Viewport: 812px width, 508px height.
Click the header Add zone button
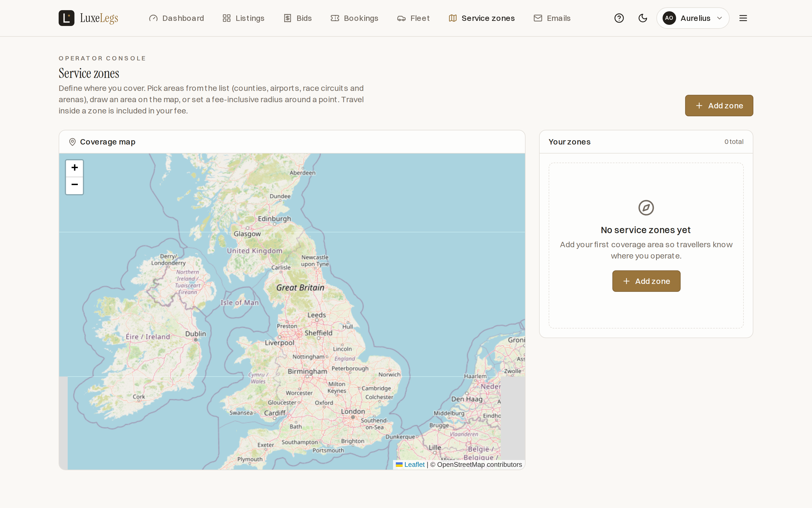[x=719, y=106]
